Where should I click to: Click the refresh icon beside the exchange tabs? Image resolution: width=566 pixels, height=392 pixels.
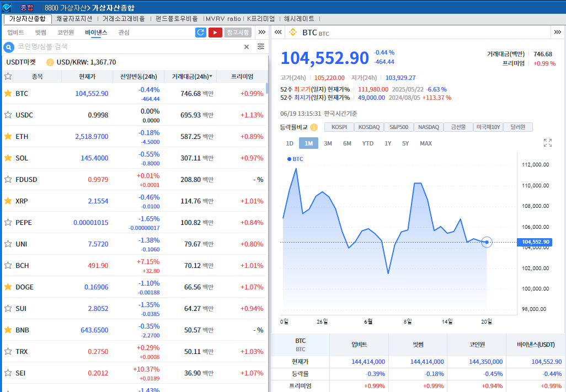point(201,33)
